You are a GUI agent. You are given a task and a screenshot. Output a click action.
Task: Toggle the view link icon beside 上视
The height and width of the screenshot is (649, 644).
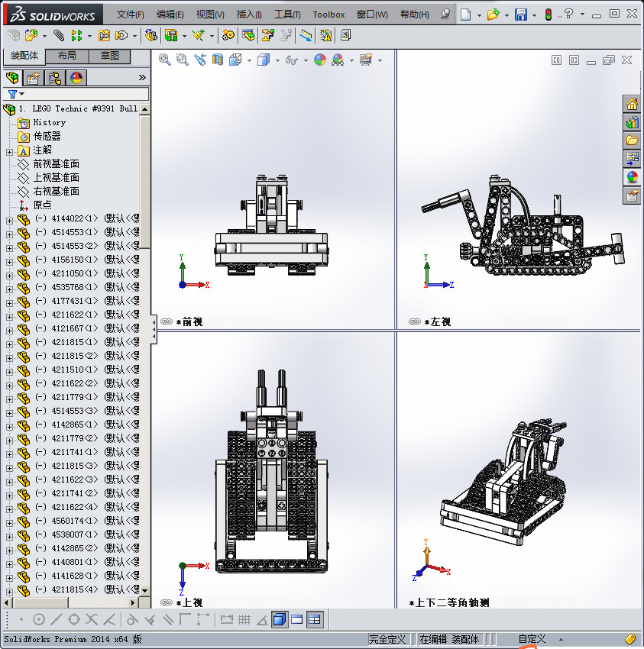pyautogui.click(x=167, y=602)
